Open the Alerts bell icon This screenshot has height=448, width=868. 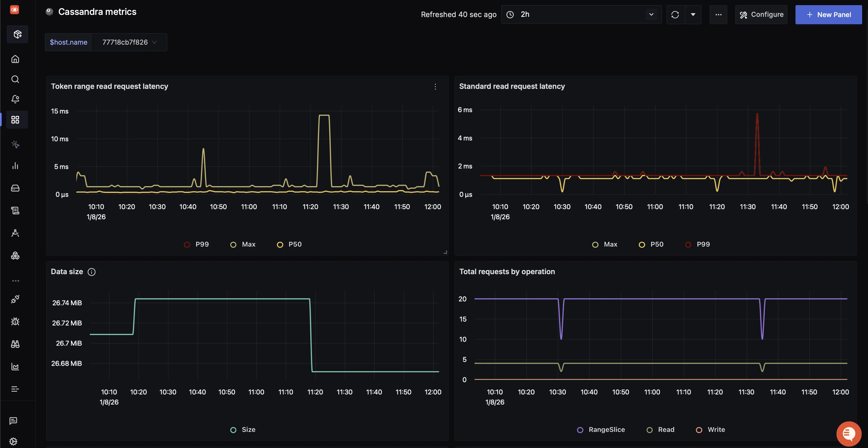point(15,99)
